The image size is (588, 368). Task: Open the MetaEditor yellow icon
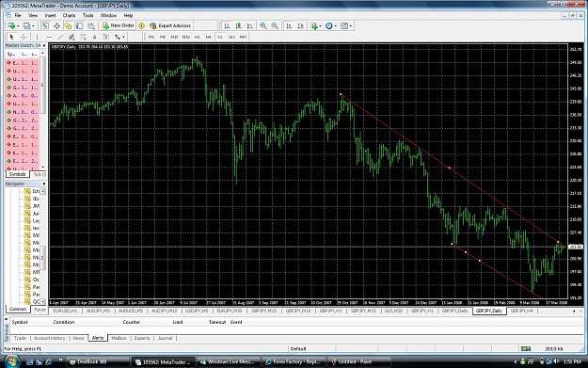[142, 26]
